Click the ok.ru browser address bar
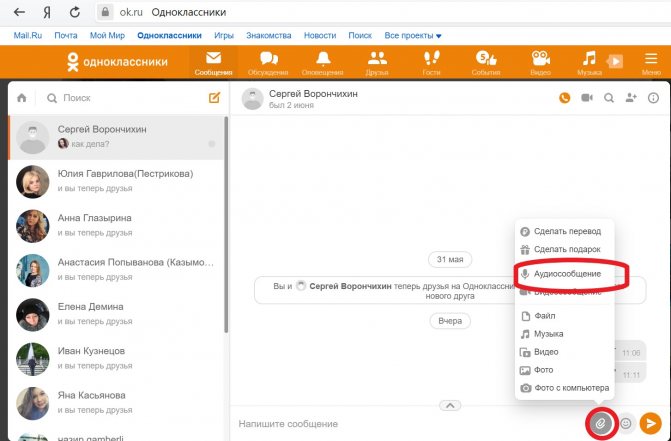Viewport: 671px width, 441px height. tap(381, 12)
